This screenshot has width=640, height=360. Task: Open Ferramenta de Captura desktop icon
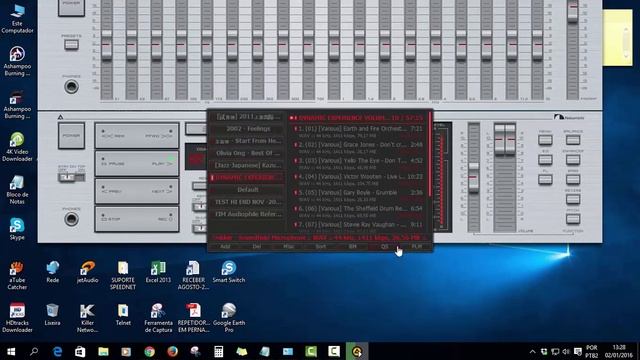pyautogui.click(x=158, y=318)
